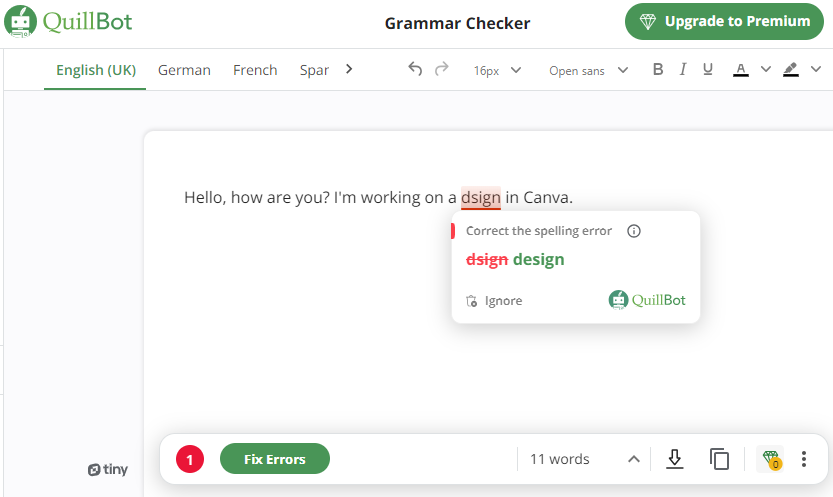Expand text color options arrow
Image resolution: width=833 pixels, height=497 pixels.
pyautogui.click(x=766, y=70)
